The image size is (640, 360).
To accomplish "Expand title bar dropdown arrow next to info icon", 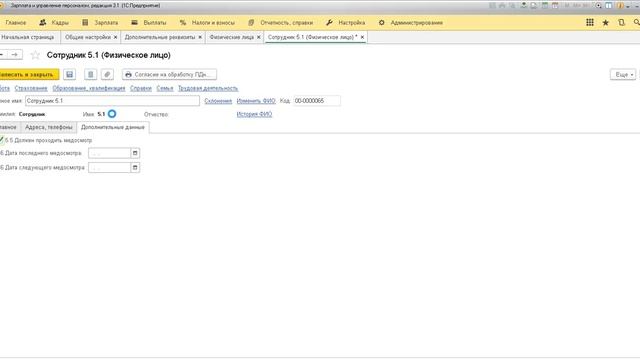I will (628, 6).
